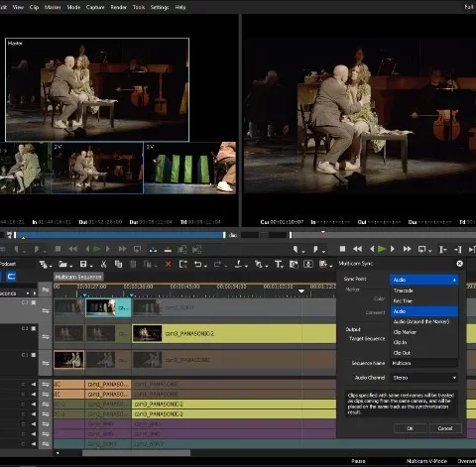
Task: Toggle the camera switch box on track C2
Action: [x=34, y=328]
